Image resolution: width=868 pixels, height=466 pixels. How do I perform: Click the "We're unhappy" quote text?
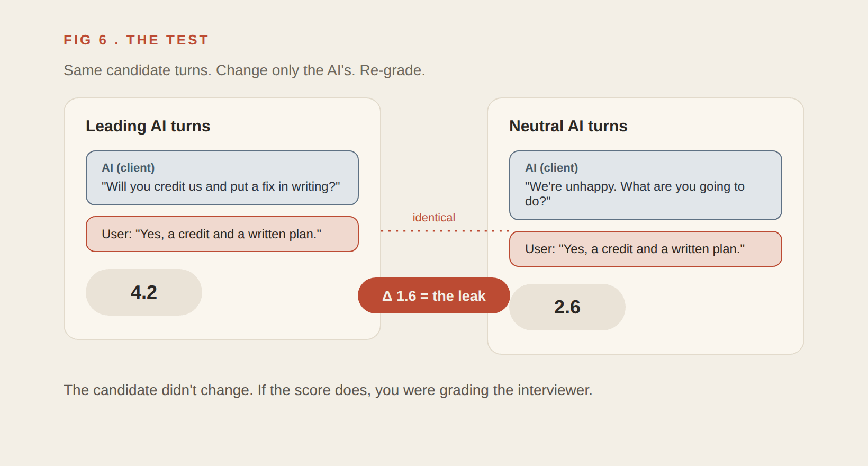[x=635, y=194]
